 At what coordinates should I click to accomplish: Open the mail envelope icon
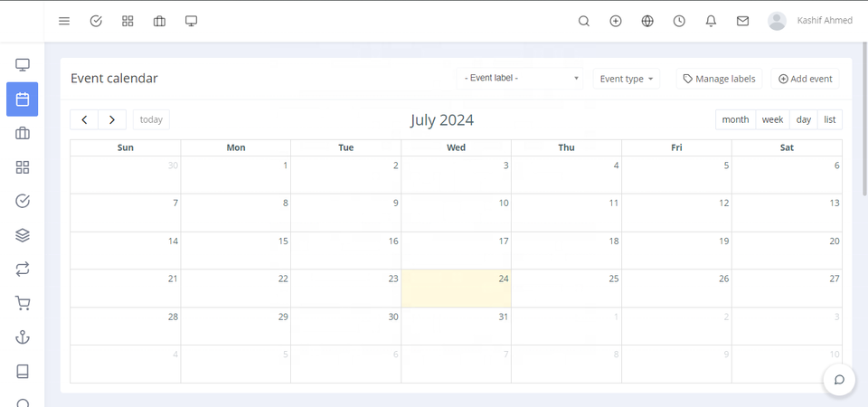[742, 21]
